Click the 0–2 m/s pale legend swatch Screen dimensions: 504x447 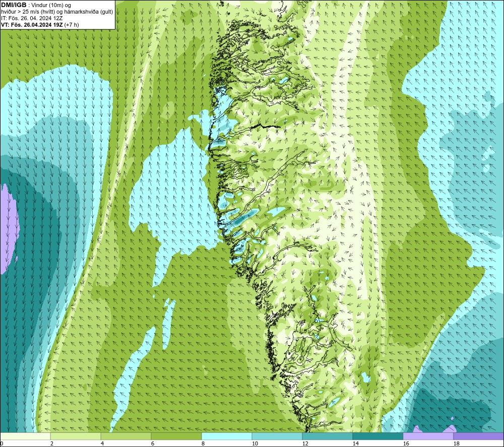tap(25, 436)
